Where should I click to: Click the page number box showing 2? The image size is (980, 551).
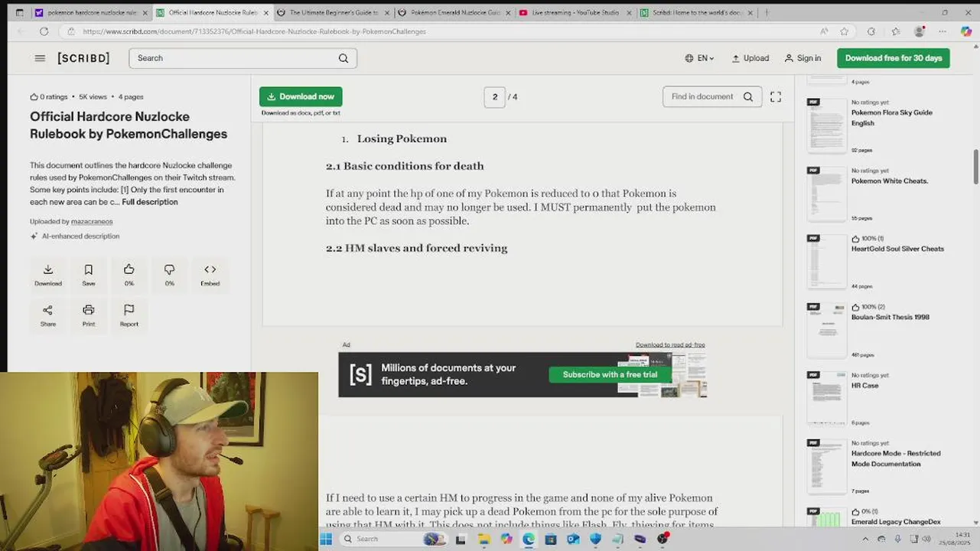coord(494,97)
